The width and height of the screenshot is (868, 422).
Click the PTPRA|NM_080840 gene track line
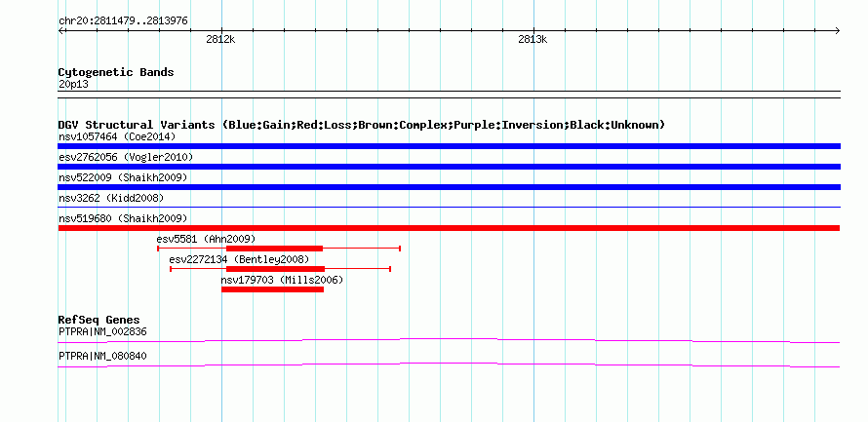(x=449, y=364)
